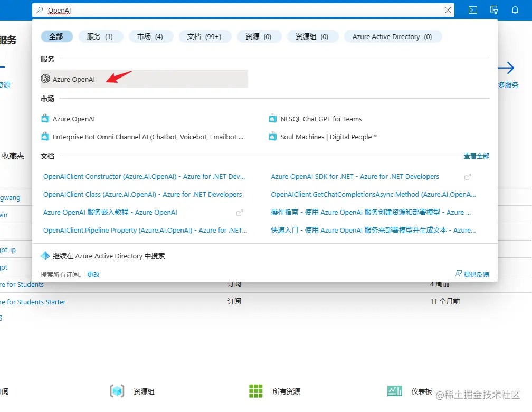The image size is (532, 412).
Task: Click external link icon beside 服务嵌入教程
Action: point(240,213)
